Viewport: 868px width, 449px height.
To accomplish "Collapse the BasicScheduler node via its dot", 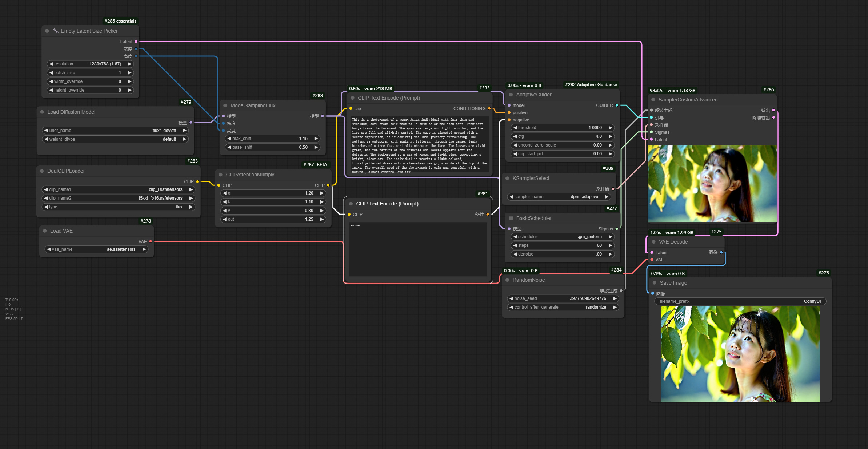I will pyautogui.click(x=511, y=218).
